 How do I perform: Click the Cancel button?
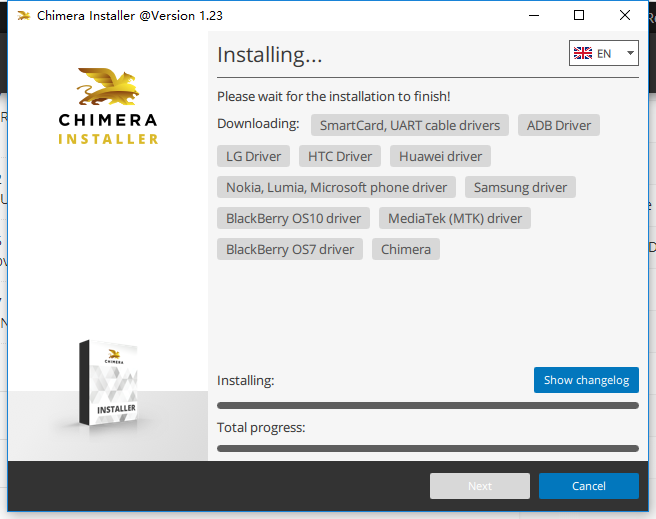[x=589, y=486]
